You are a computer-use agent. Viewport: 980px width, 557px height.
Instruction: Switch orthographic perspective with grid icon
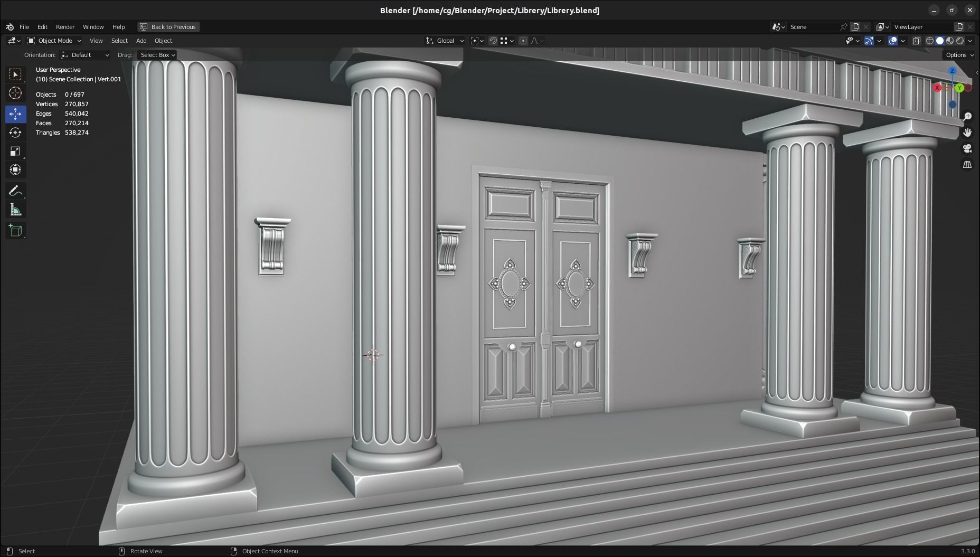pos(967,165)
